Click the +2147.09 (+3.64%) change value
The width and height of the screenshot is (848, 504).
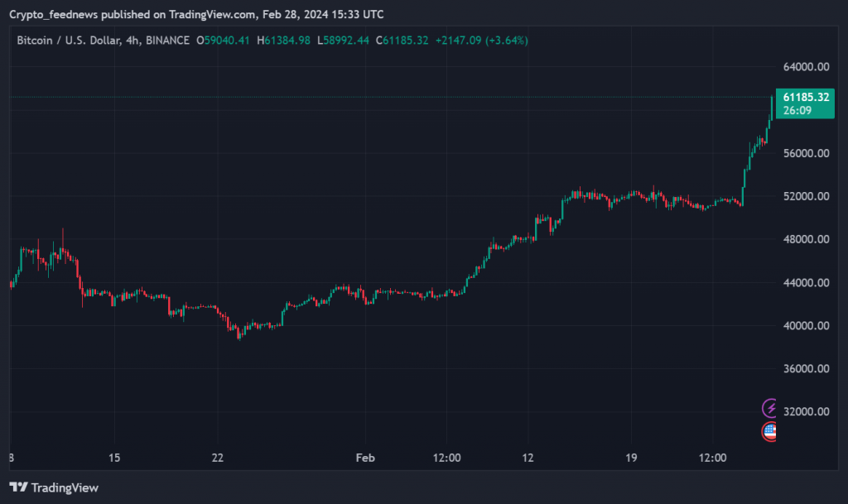481,40
